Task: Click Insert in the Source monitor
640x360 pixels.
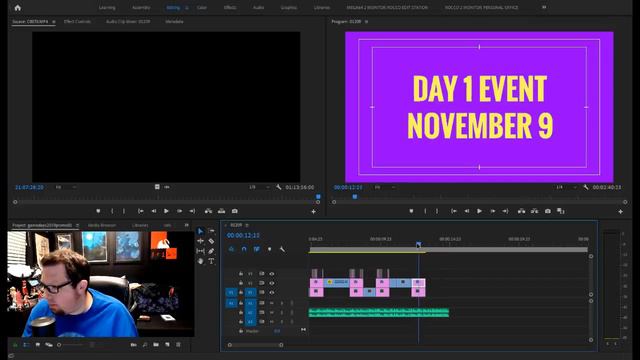Action: pyautogui.click(x=208, y=211)
